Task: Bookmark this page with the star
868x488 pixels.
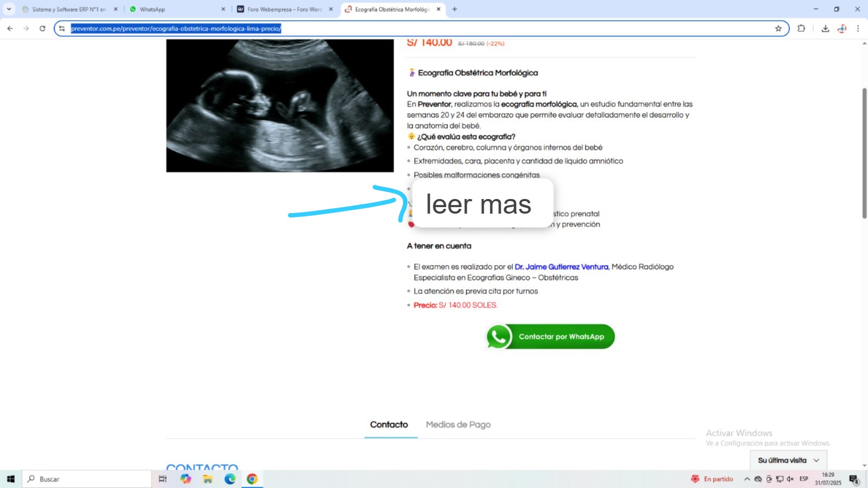Action: point(778,29)
